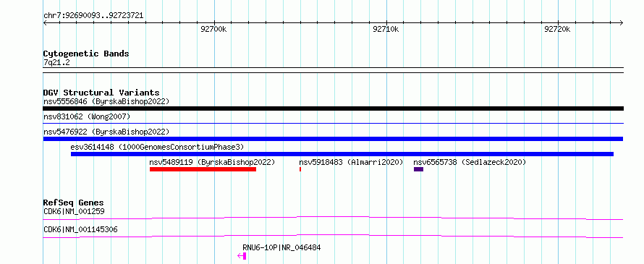Viewport: 644px width, 264px height.
Task: Click the 92710k ruler tick label
Action: click(385, 29)
